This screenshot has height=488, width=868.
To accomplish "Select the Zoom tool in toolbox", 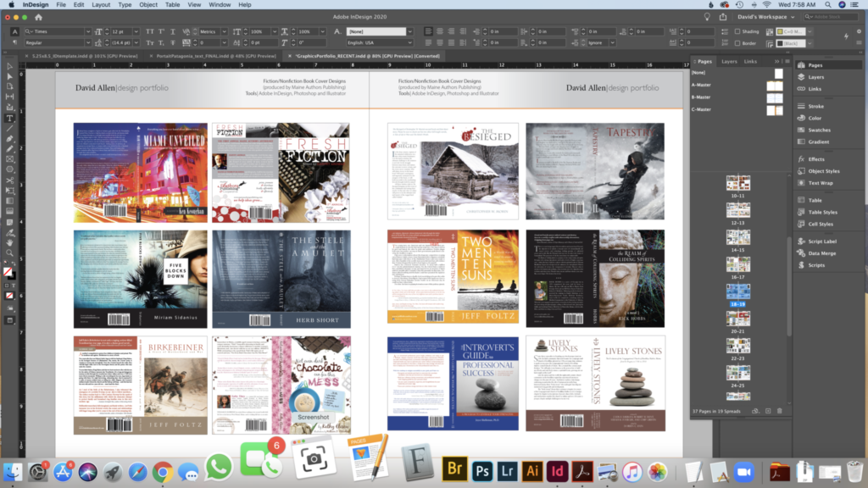I will pyautogui.click(x=9, y=252).
